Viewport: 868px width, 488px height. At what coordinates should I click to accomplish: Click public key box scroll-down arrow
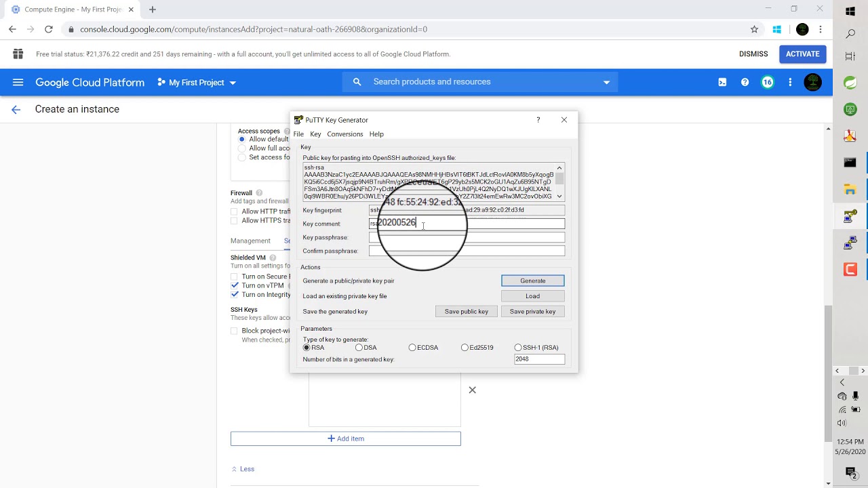point(559,197)
